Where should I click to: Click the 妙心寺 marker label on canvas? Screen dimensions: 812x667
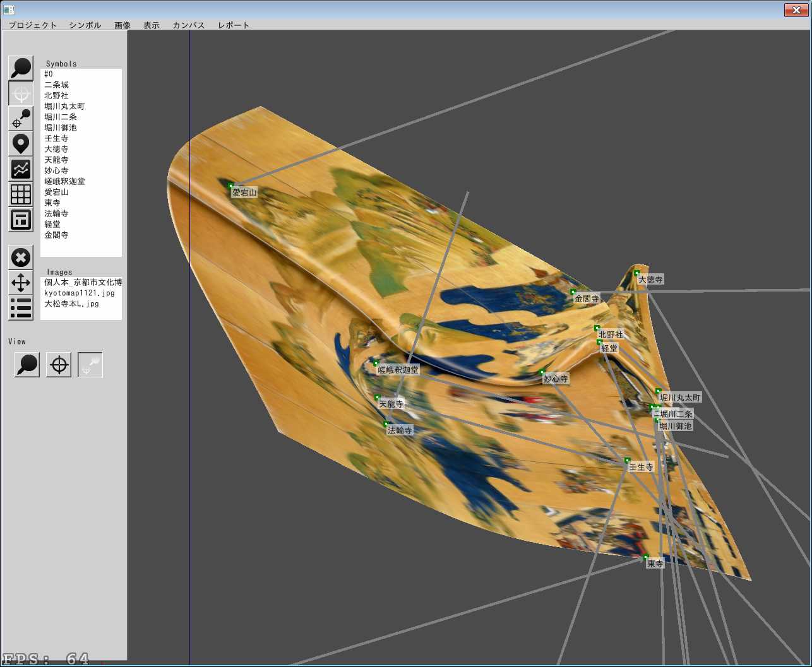click(x=556, y=379)
